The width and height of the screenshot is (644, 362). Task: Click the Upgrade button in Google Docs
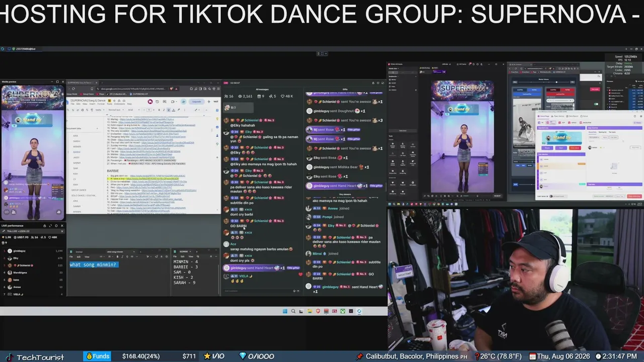point(196,102)
